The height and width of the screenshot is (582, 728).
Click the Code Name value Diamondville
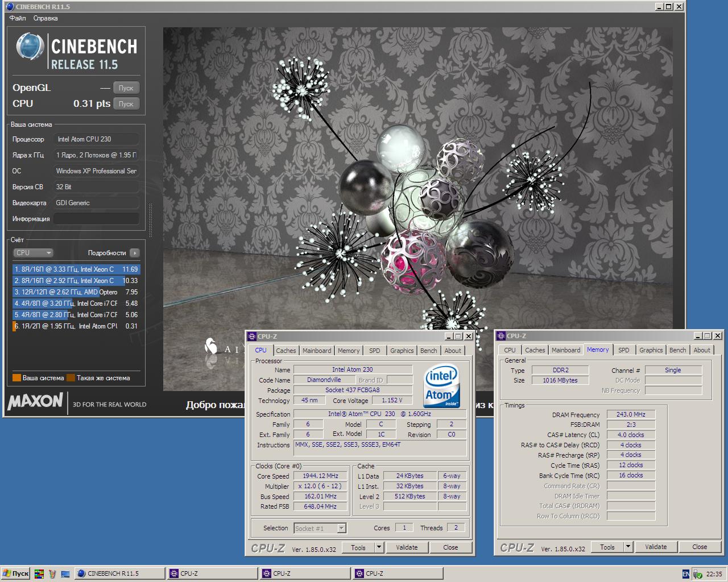(x=324, y=380)
